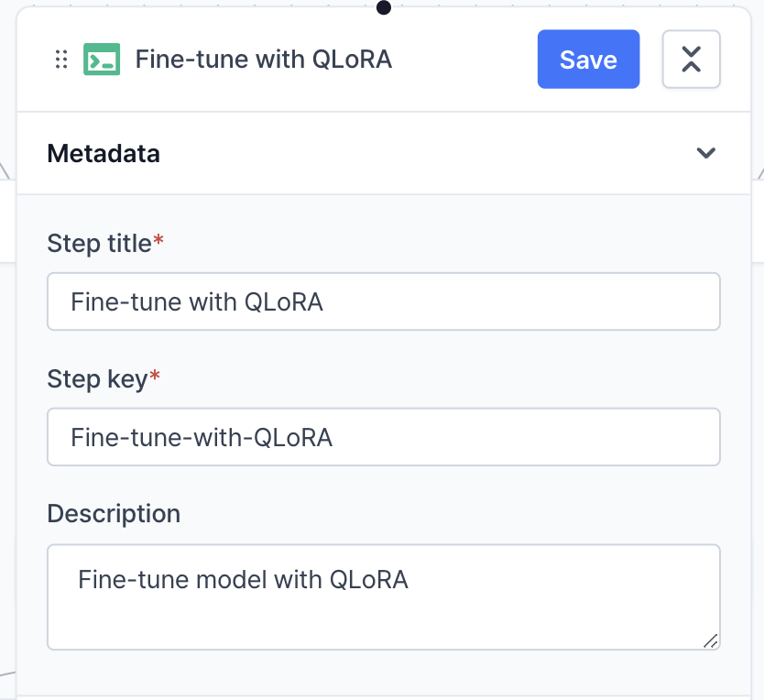Viewport: 764px width, 700px height.
Task: Collapse the Metadata section chevron
Action: pos(705,153)
